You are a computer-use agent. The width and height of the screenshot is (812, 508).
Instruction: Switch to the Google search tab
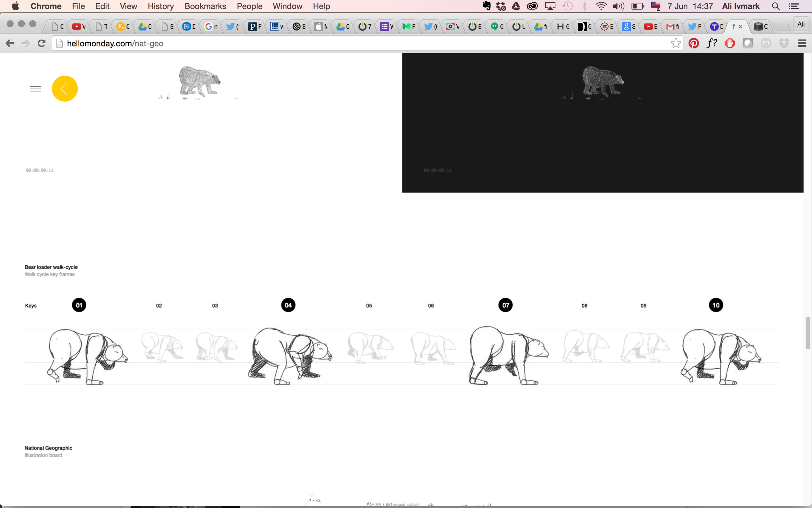(211, 26)
